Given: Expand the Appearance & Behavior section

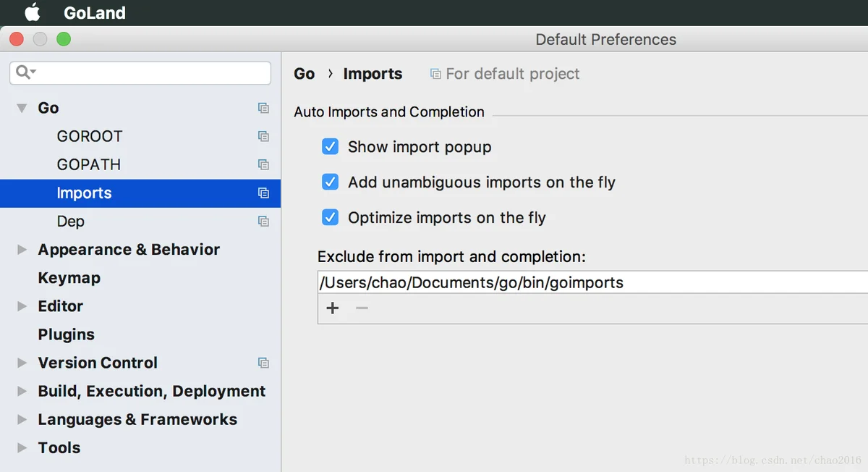Looking at the screenshot, I should [22, 250].
